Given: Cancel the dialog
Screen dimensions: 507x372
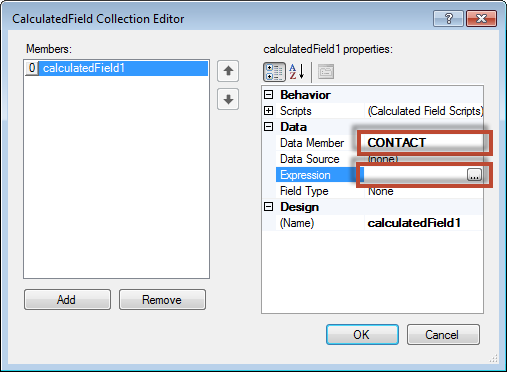Looking at the screenshot, I should pos(443,334).
